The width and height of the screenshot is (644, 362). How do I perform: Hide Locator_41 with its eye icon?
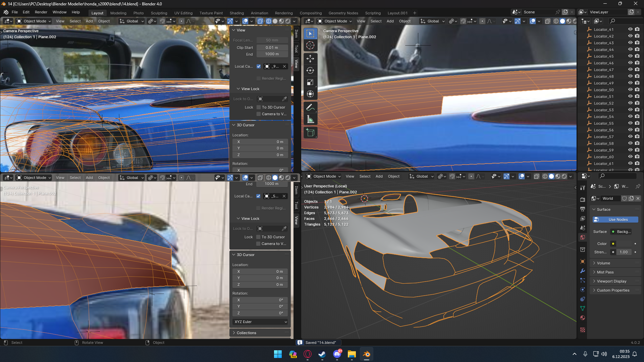[630, 29]
